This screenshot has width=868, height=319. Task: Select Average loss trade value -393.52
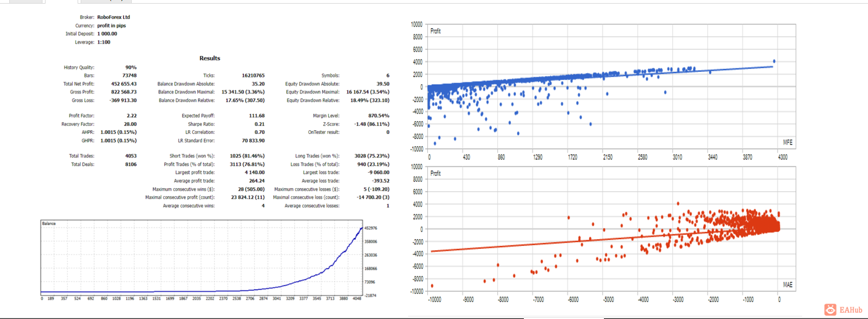380,181
